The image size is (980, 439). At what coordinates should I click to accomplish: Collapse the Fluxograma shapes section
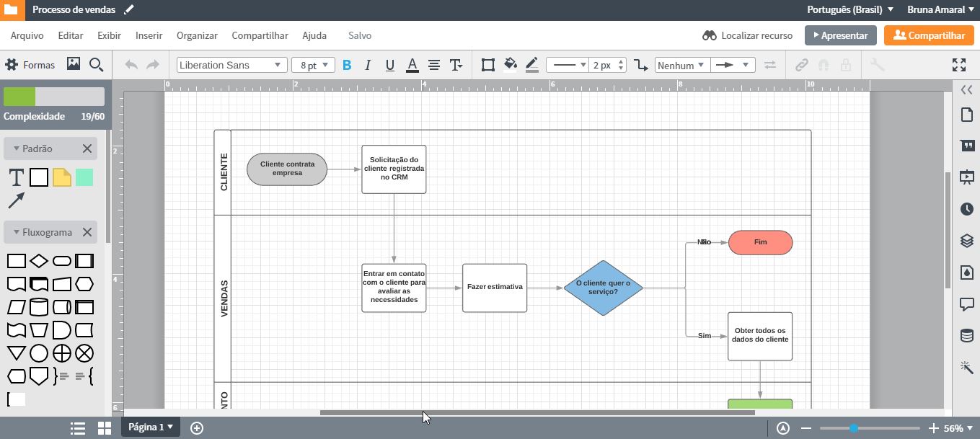pyautogui.click(x=17, y=232)
